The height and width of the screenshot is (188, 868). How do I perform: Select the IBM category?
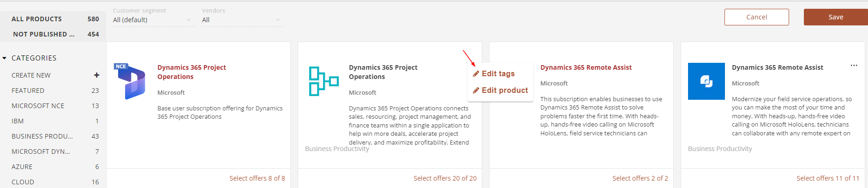click(18, 121)
